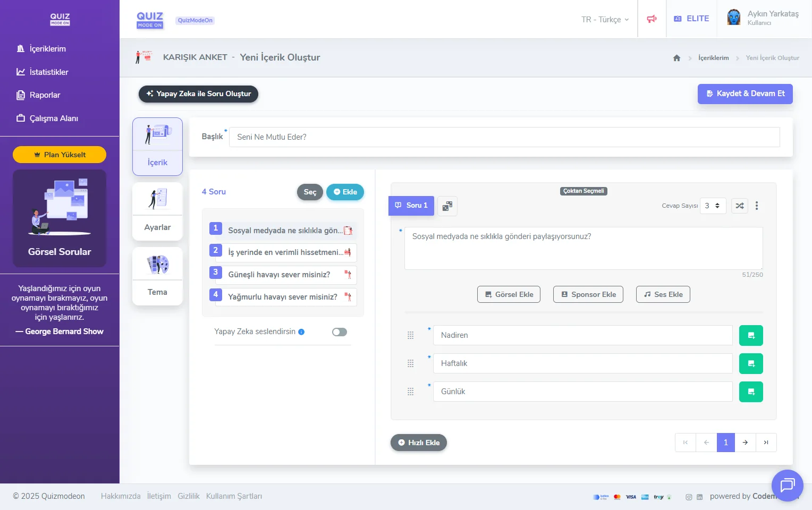The width and height of the screenshot is (812, 510).
Task: Enable the Yapay Zeka seslendirsin toggle
Action: click(x=339, y=332)
